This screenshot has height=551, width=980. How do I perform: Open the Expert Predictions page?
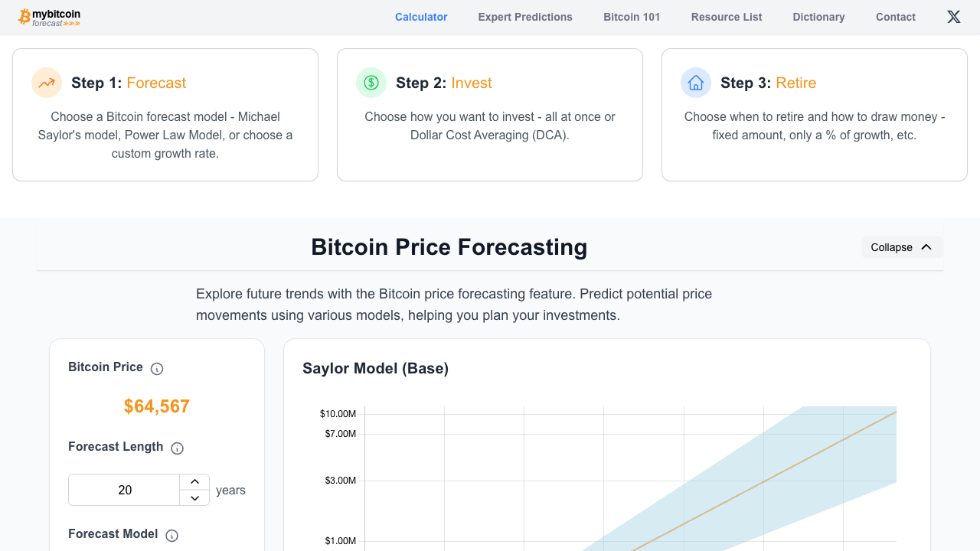pyautogui.click(x=525, y=17)
